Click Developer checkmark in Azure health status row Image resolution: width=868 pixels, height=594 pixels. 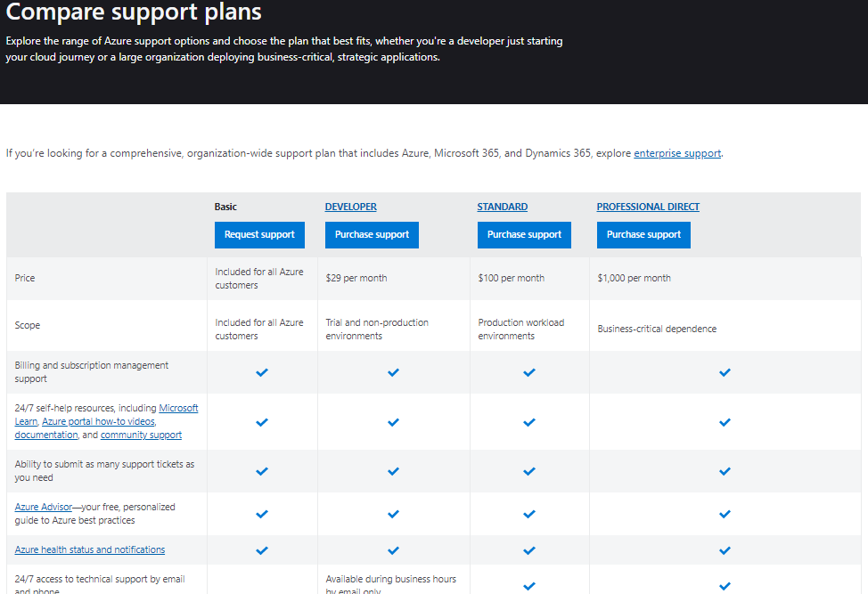394,551
